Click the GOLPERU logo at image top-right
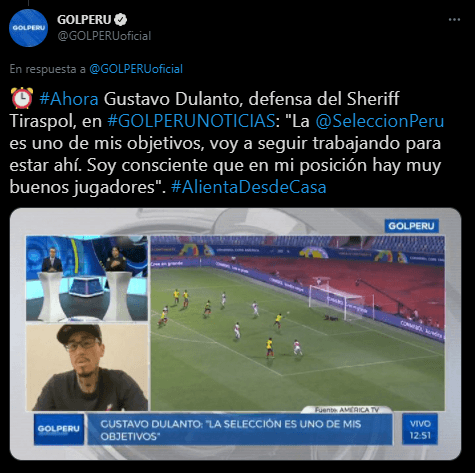This screenshot has height=473, width=475. point(411,226)
